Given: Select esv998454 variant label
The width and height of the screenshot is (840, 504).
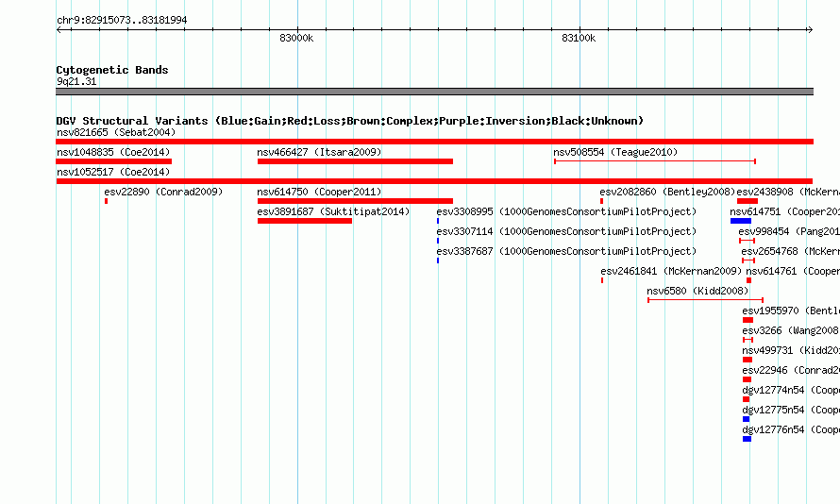Looking at the screenshot, I should tap(789, 231).
